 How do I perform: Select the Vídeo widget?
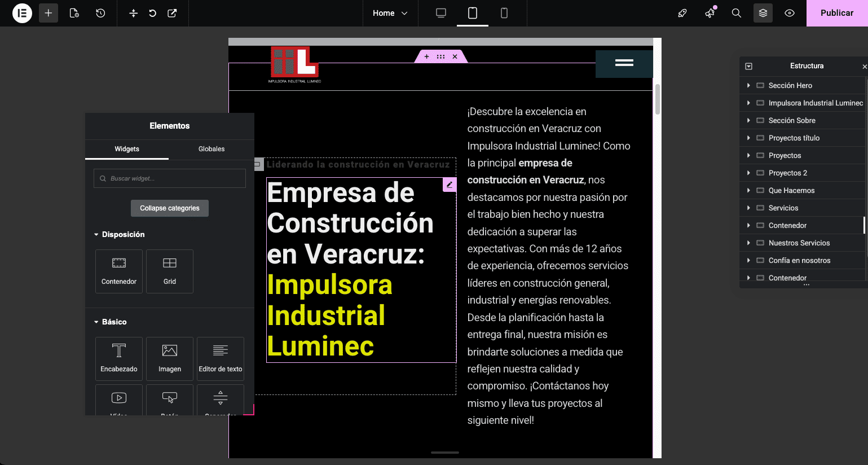119,400
